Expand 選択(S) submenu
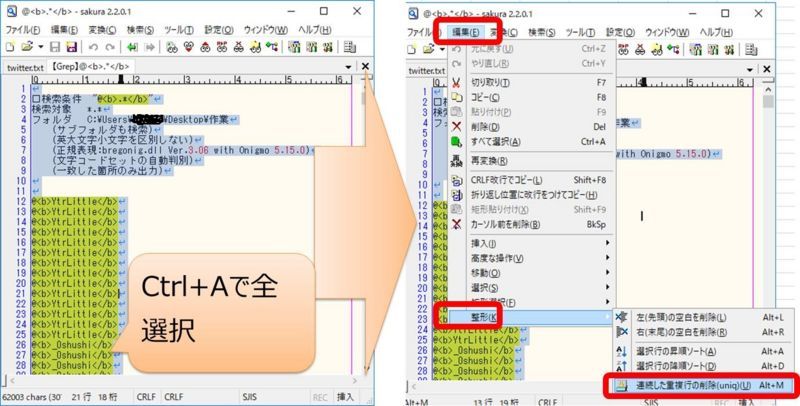Screen dimensions: 800x406 (532, 288)
